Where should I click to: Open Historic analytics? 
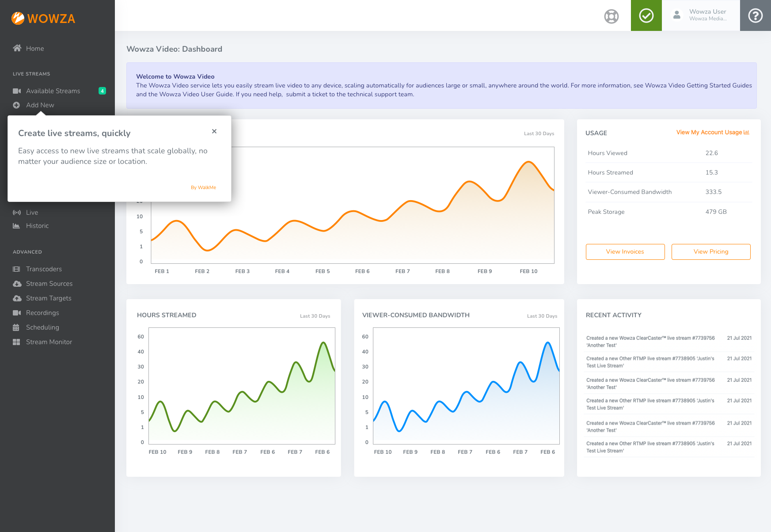click(x=37, y=226)
